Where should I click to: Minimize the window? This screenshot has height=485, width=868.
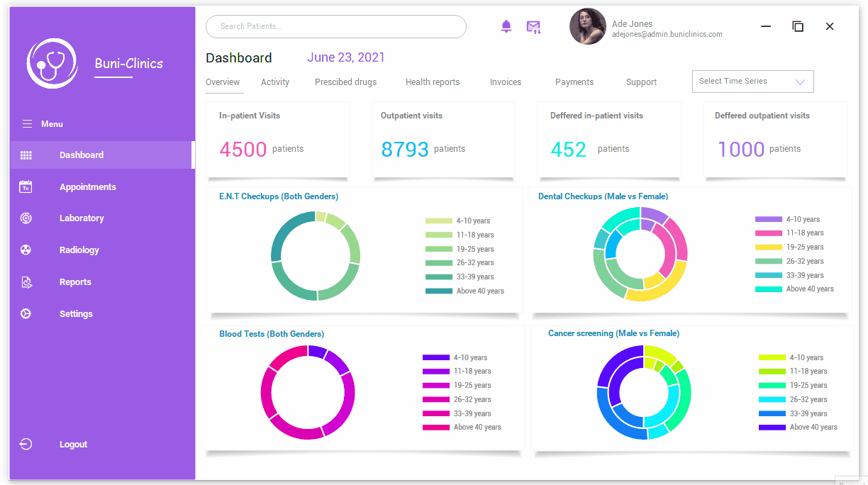pos(766,26)
